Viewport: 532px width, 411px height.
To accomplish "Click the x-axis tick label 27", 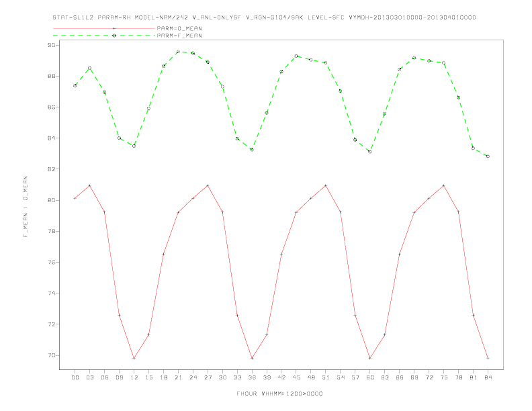I will click(208, 377).
